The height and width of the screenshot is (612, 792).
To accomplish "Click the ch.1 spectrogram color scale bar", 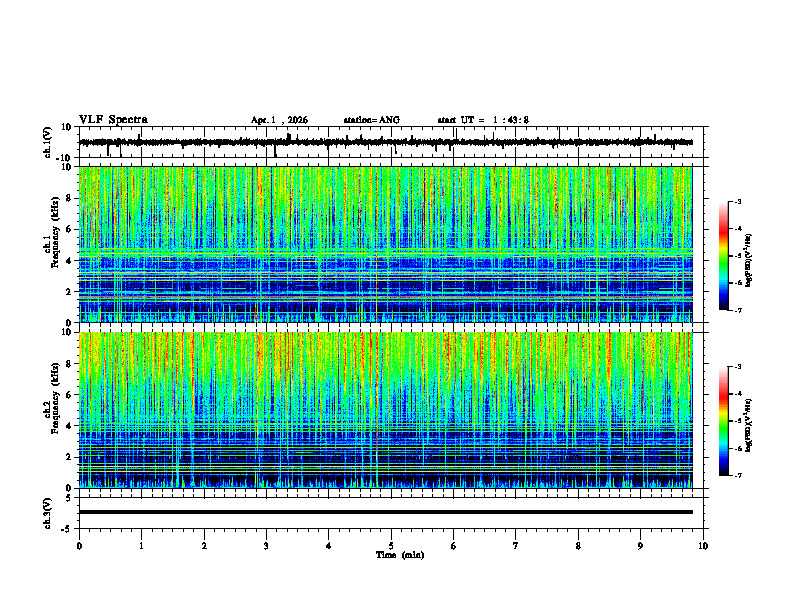I will click(x=723, y=256).
